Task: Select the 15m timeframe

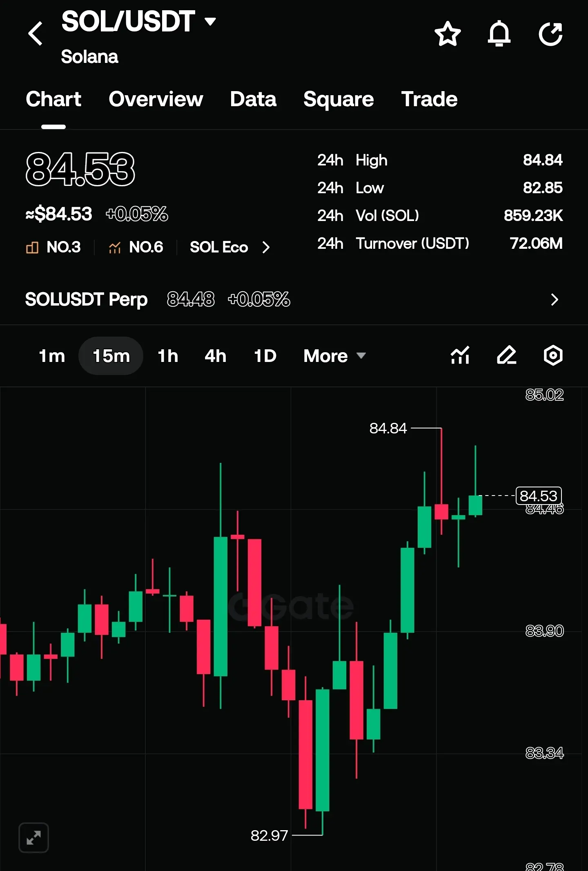Action: 111,356
